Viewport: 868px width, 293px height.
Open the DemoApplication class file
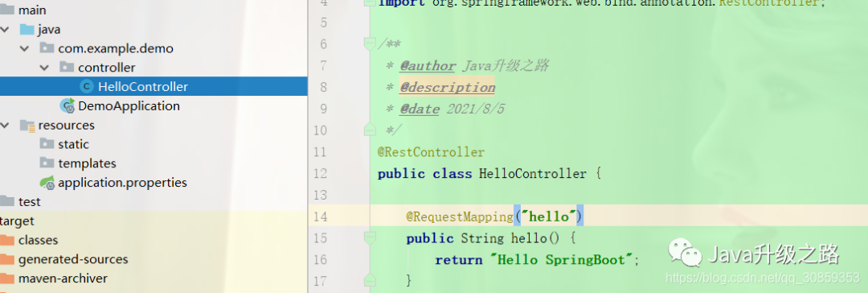129,105
